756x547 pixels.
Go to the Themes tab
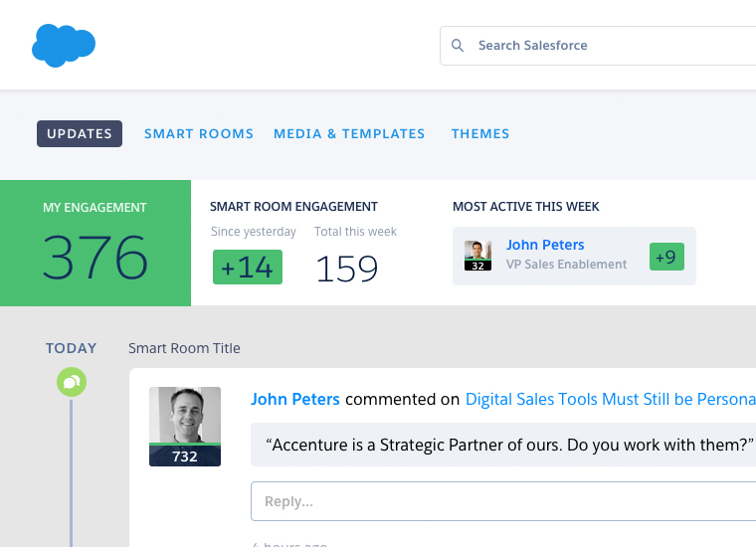pos(480,133)
